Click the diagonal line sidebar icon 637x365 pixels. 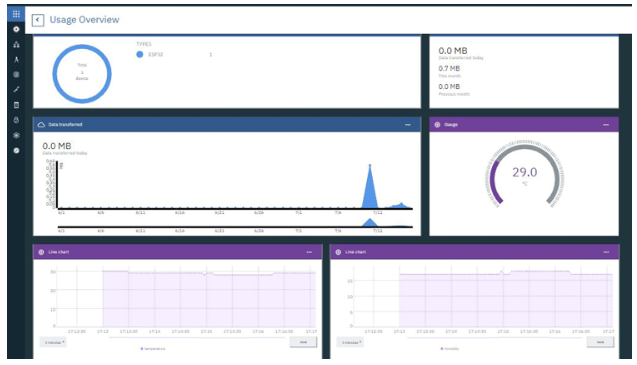click(16, 89)
